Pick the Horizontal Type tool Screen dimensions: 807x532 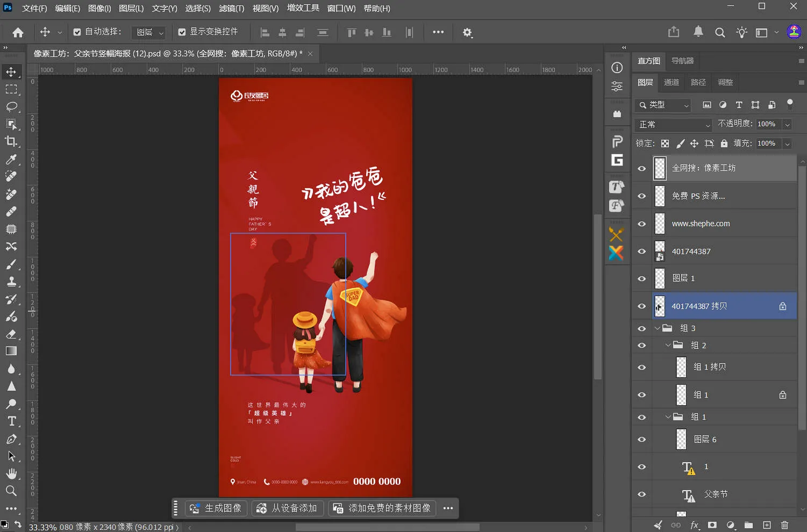11,421
